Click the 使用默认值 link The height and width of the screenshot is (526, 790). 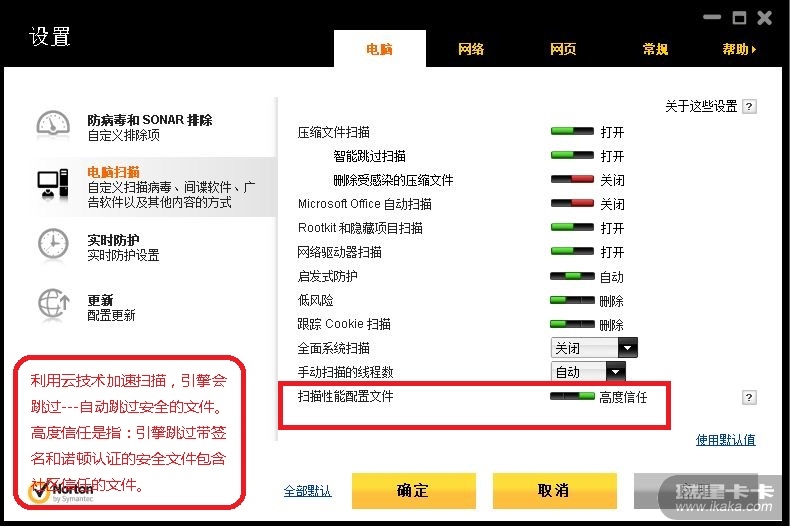pos(726,440)
